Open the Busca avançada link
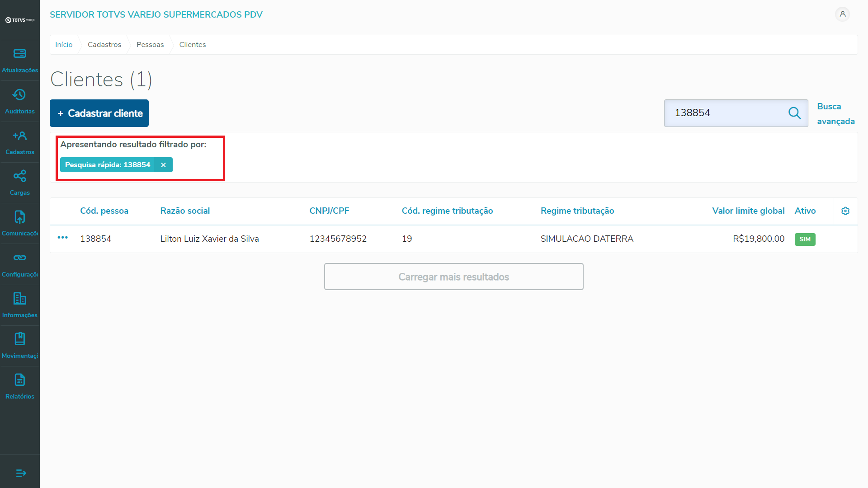This screenshot has height=488, width=868. [x=835, y=114]
